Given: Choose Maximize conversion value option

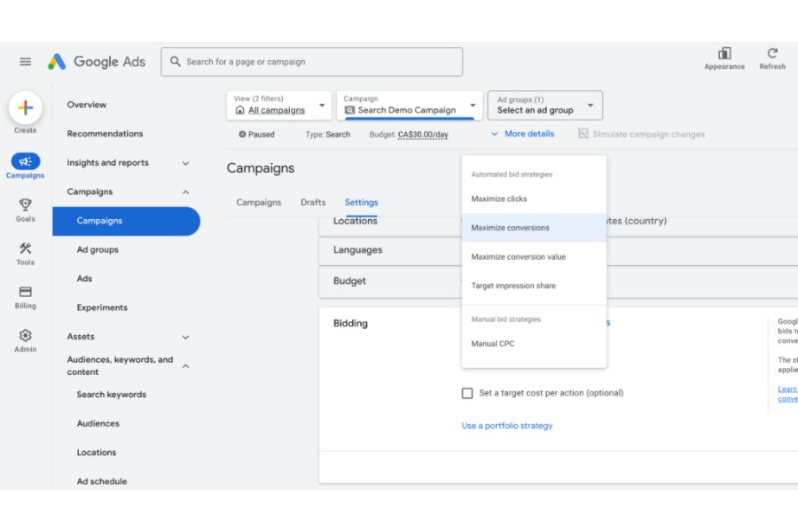Looking at the screenshot, I should (x=534, y=257).
